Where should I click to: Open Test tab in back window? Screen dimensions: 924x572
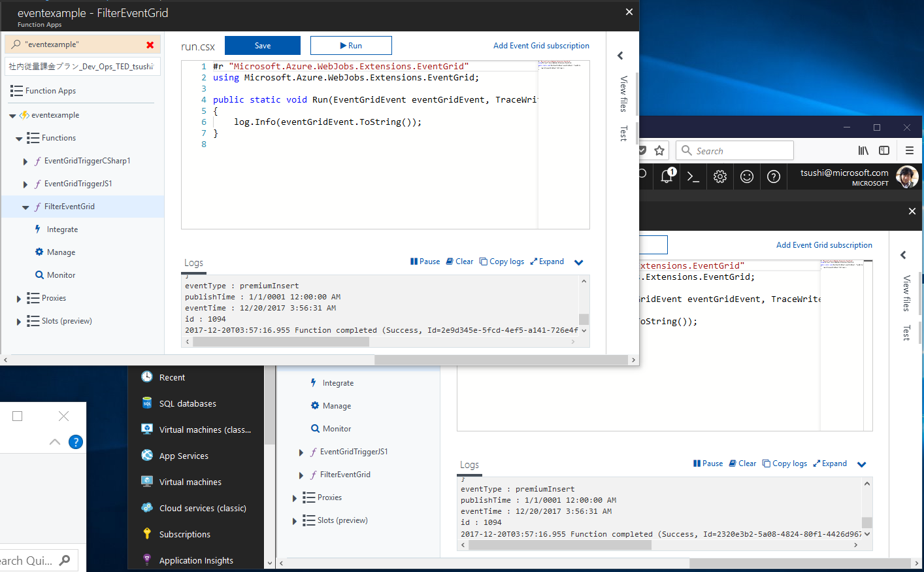[906, 333]
